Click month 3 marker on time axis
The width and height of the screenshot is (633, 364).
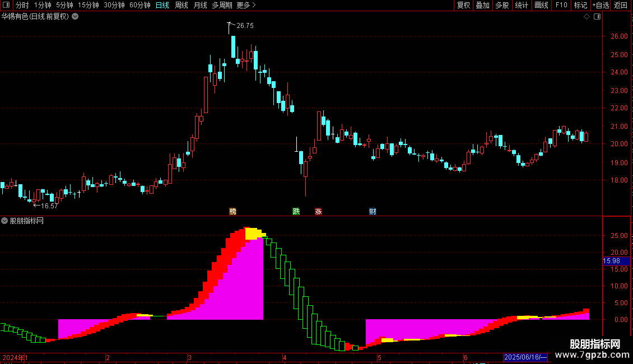(x=189, y=357)
